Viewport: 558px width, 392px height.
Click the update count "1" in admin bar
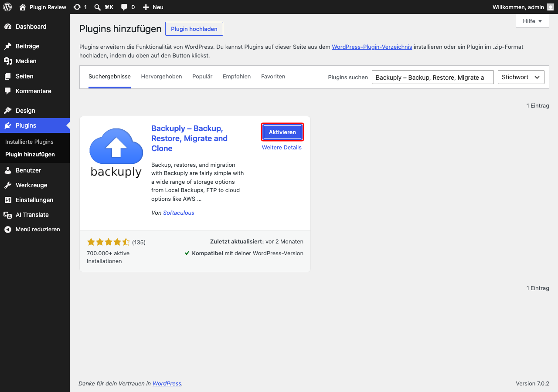coord(85,7)
